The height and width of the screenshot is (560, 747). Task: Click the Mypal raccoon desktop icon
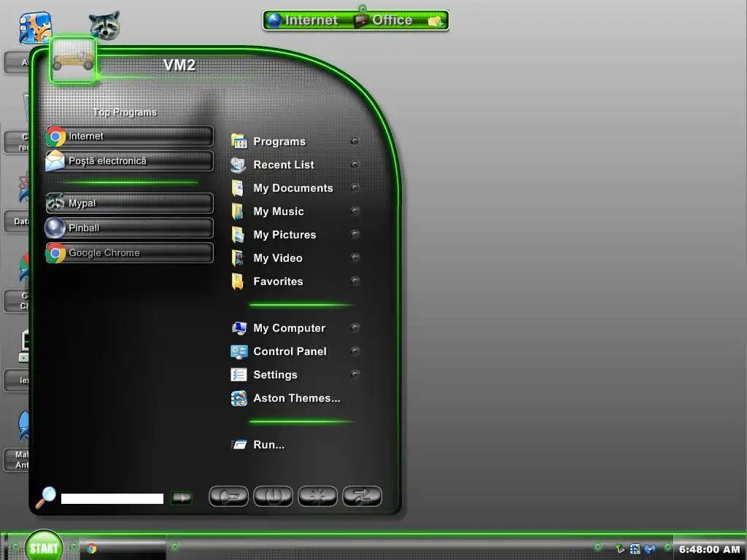click(x=104, y=26)
